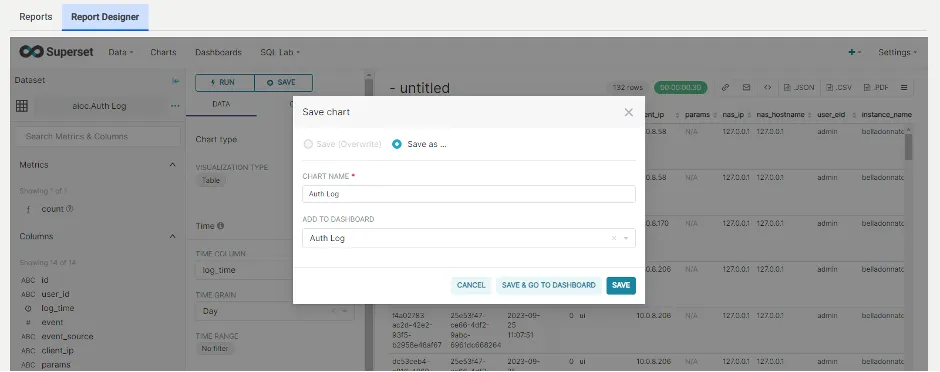Click the hash icon beside event column
This screenshot has width=940, height=372.
tap(28, 322)
